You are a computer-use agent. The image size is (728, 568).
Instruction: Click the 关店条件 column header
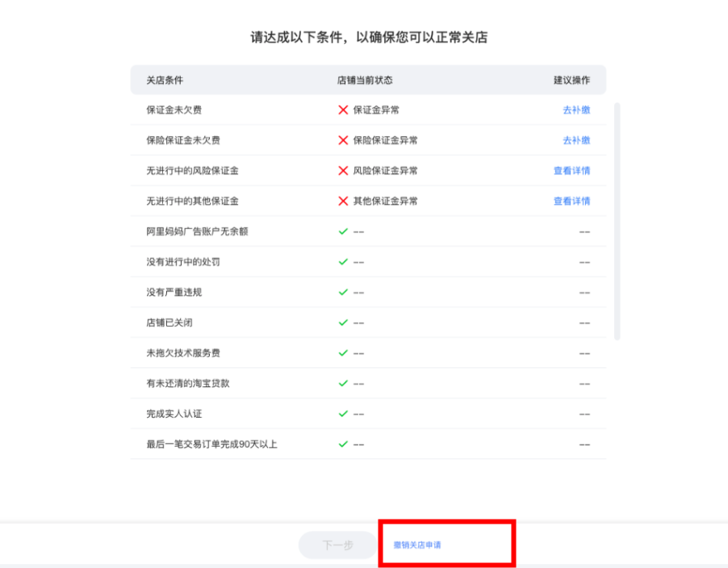coord(165,81)
